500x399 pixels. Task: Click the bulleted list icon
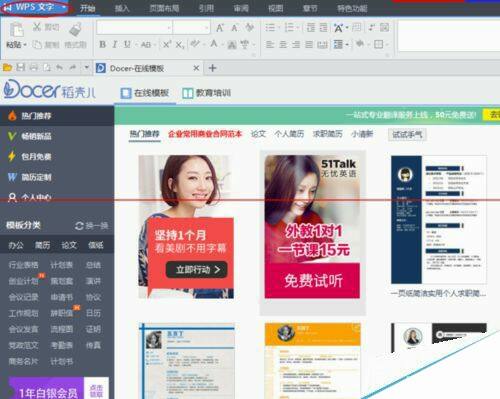tap(270, 27)
